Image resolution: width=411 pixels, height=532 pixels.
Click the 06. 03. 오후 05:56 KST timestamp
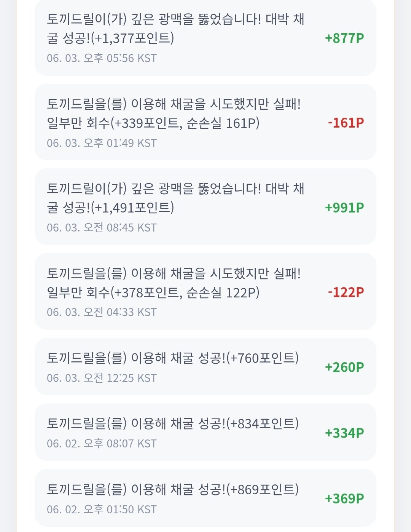(102, 58)
